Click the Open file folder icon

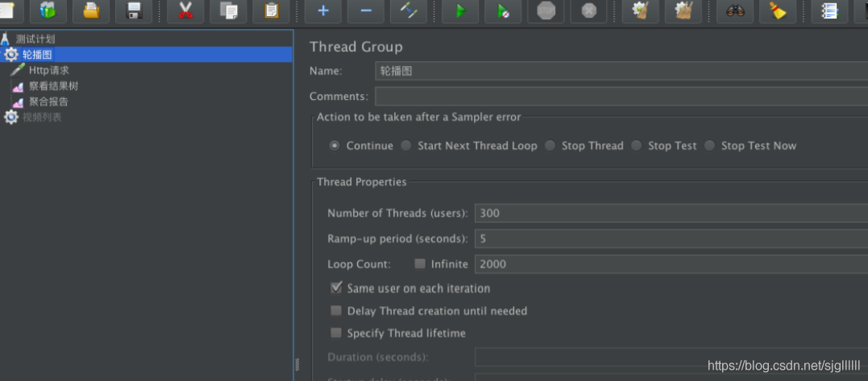[x=91, y=10]
